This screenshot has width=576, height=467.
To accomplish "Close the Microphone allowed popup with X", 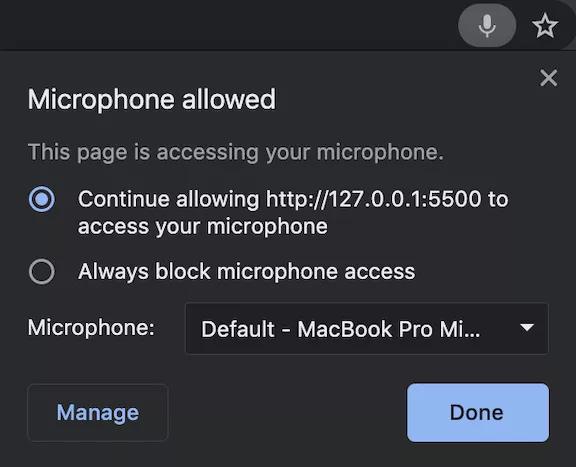I will tap(548, 78).
